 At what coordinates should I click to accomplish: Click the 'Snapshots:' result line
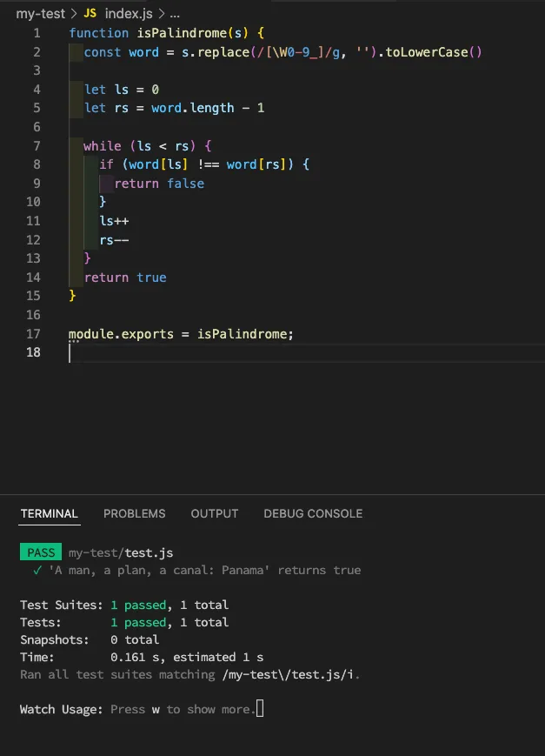coord(90,639)
